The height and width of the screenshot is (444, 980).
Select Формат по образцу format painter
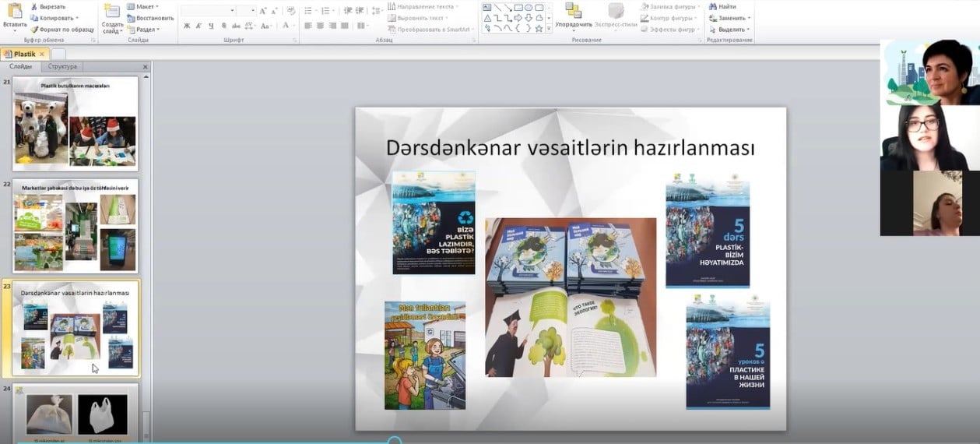coord(61,28)
